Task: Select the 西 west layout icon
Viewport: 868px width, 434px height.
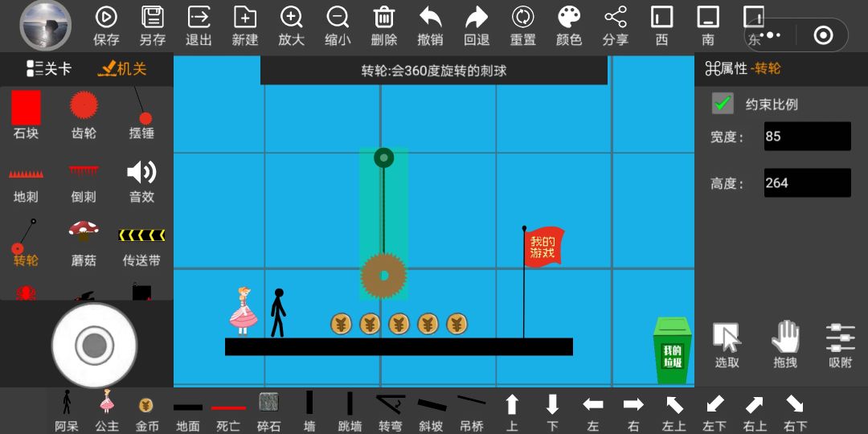Action: point(662,17)
